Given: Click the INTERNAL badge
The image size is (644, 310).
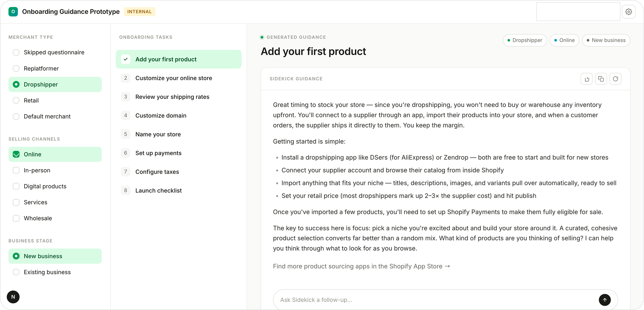Looking at the screenshot, I should 140,12.
